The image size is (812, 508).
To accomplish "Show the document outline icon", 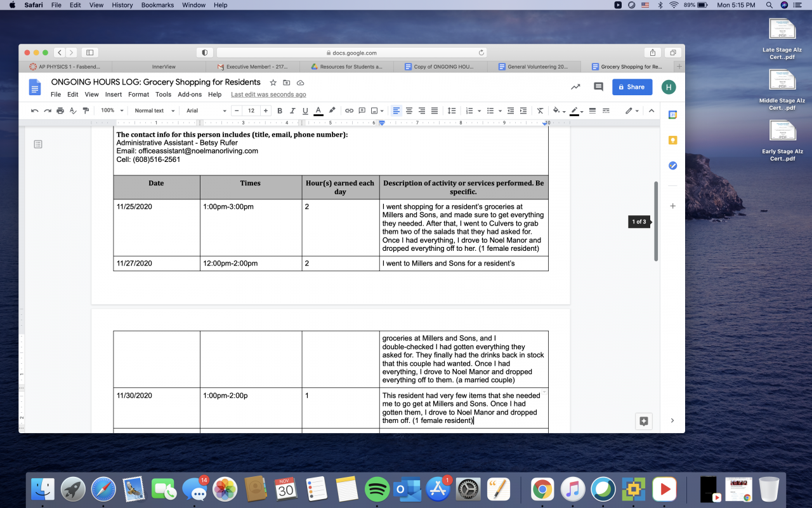I will [38, 145].
